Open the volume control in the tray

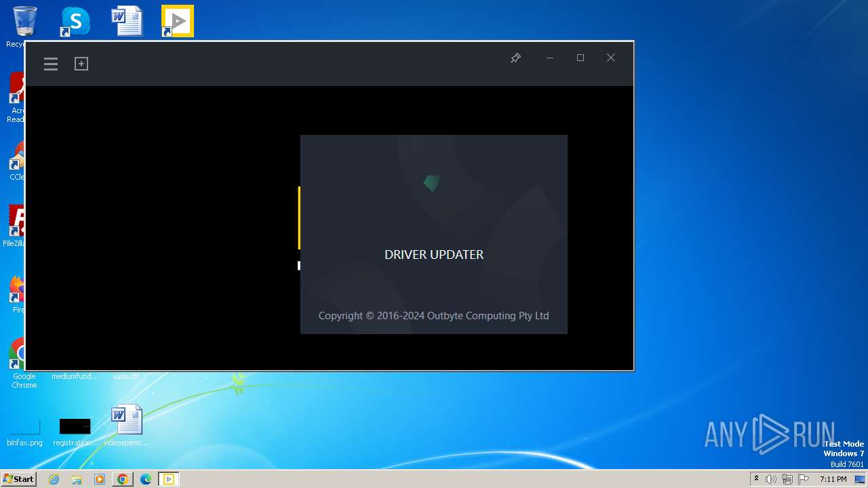[x=771, y=479]
